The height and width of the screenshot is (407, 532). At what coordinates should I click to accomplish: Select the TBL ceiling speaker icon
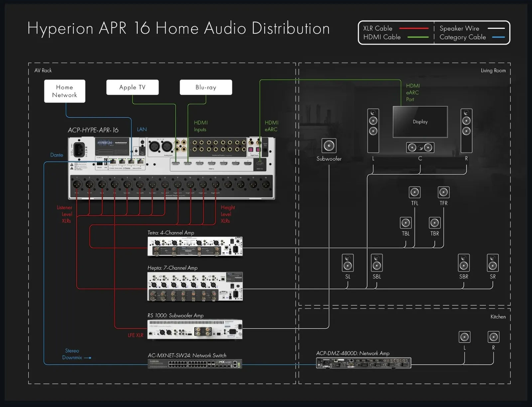click(406, 223)
